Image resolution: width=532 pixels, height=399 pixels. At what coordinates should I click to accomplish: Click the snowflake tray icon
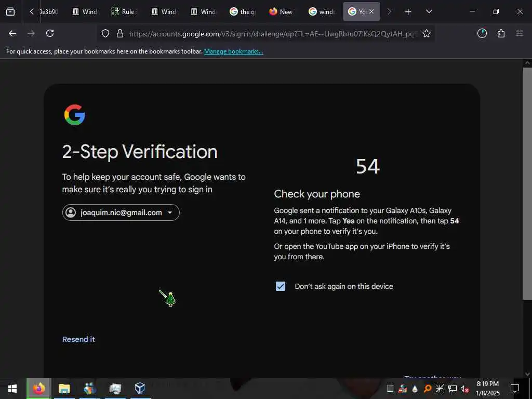click(440, 389)
